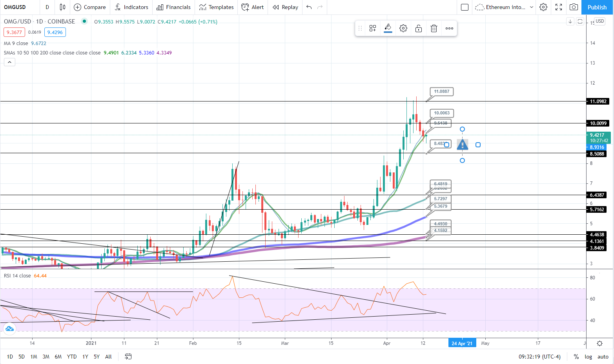Toggle auto scale at bottom right
The height and width of the screenshot is (364, 614).
tap(603, 357)
